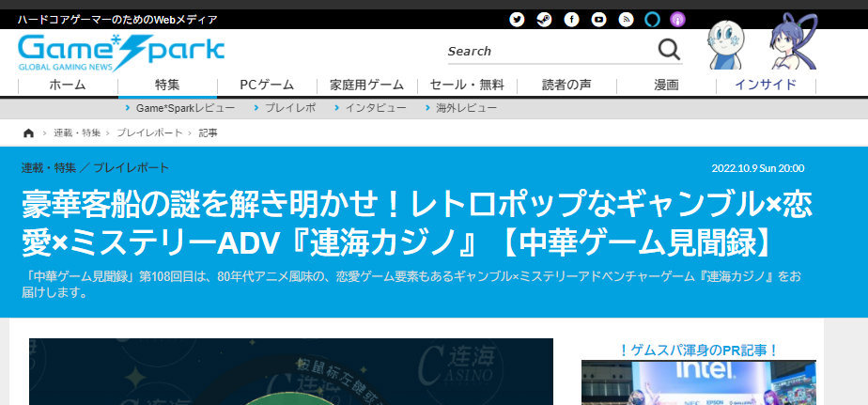Open the Twitter social icon
The image size is (868, 405).
tap(517, 20)
